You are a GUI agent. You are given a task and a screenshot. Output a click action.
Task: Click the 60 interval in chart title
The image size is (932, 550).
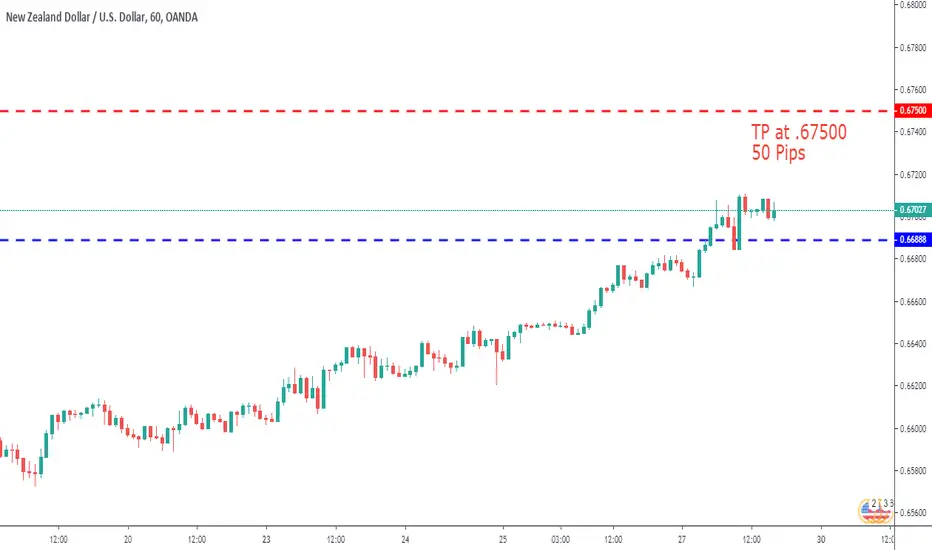[155, 17]
